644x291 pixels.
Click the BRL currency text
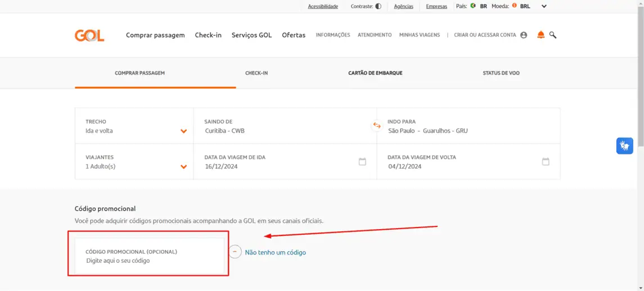click(x=525, y=6)
